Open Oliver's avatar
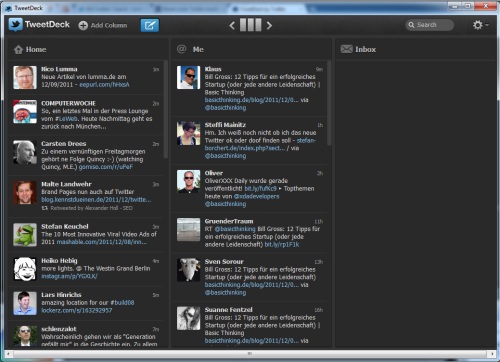The width and height of the screenshot is (500, 362). (x=189, y=181)
